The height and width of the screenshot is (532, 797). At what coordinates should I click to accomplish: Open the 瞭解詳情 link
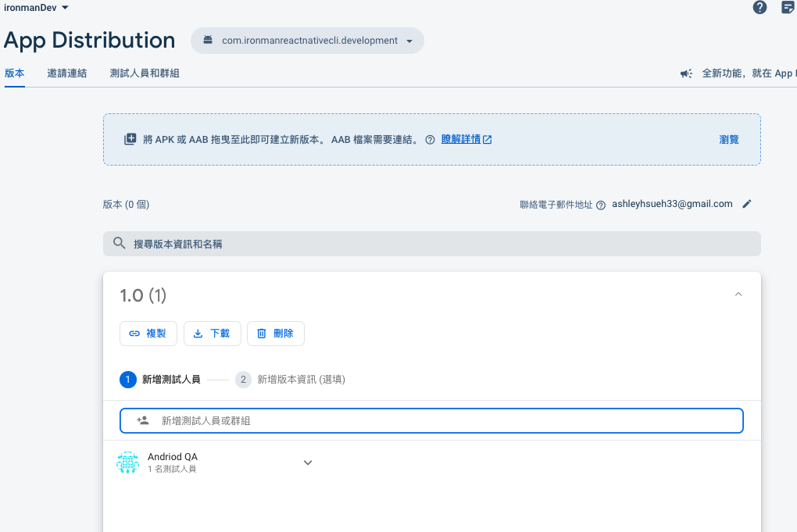click(466, 139)
